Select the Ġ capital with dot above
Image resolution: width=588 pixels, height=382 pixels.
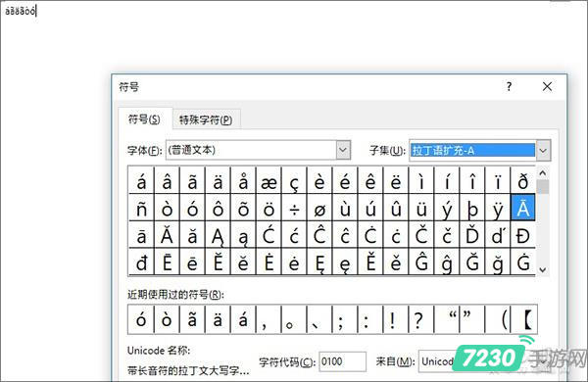(522, 262)
